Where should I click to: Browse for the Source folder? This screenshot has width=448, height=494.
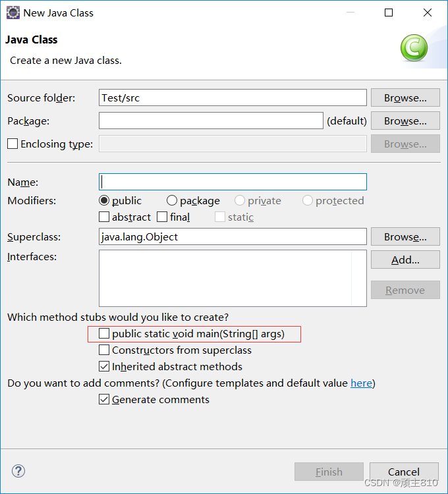point(405,97)
